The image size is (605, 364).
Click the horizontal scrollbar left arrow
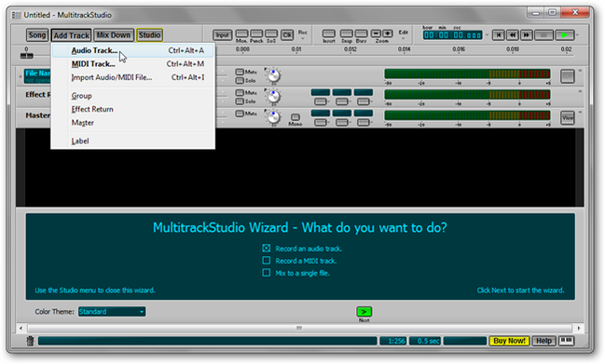(x=21, y=329)
